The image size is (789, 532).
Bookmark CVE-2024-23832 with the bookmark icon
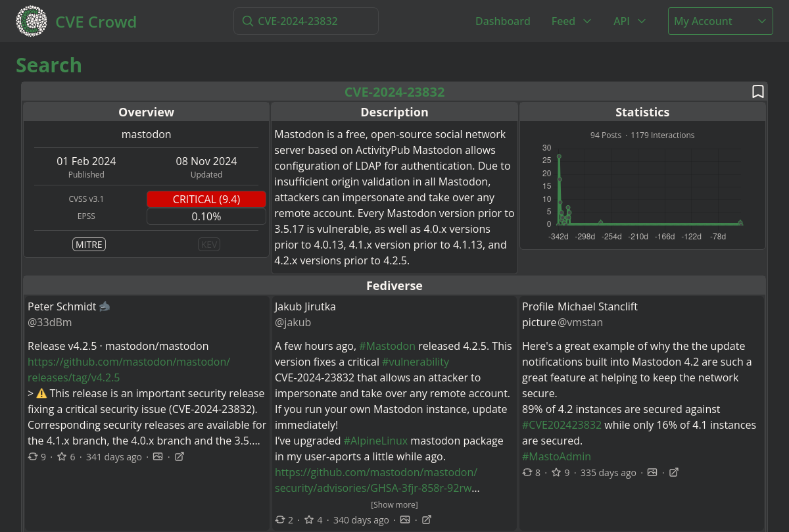click(x=758, y=91)
